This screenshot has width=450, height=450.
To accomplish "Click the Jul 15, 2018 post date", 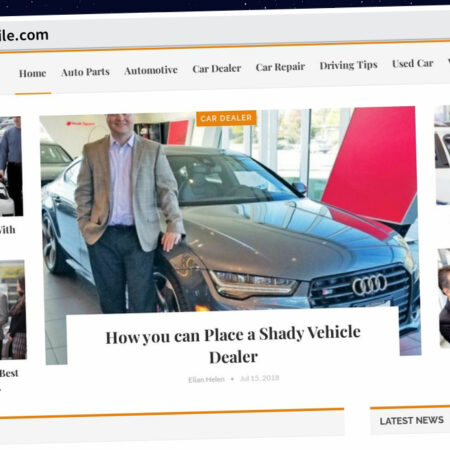I will pyautogui.click(x=260, y=378).
